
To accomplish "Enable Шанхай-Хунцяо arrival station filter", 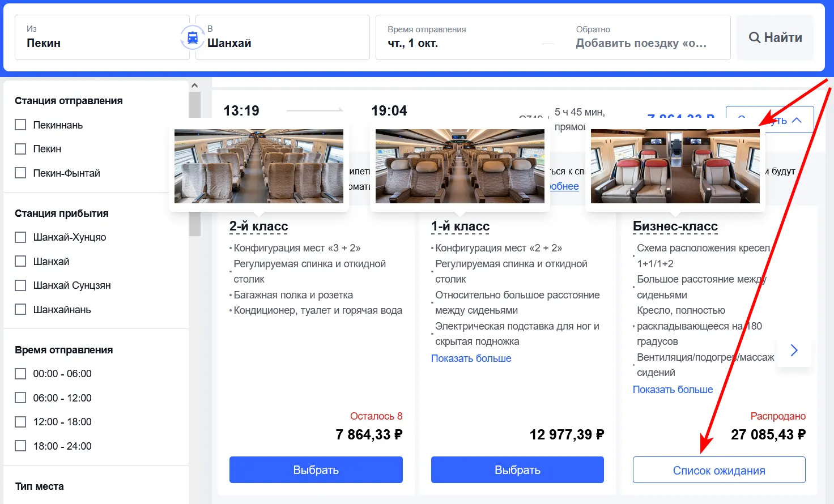I will (20, 237).
